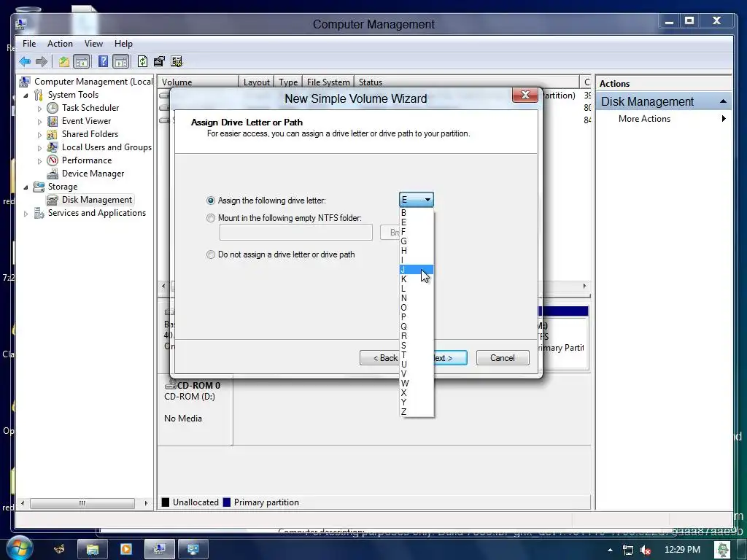Click the network tray icon

pyautogui.click(x=628, y=550)
